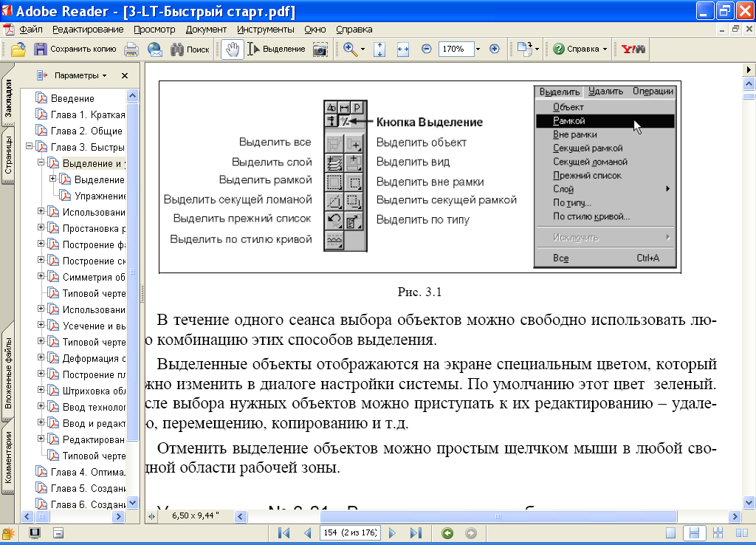The width and height of the screenshot is (756, 545).
Task: Go to previous page arrow
Action: (308, 533)
